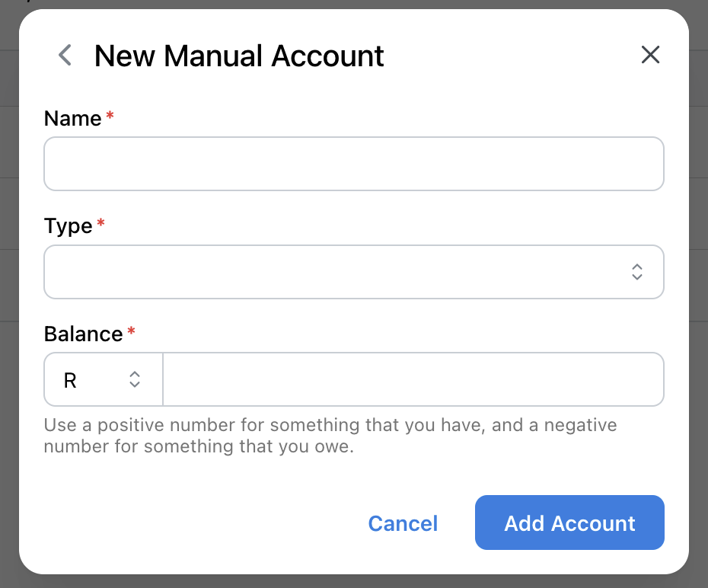
Task: Click the Balance field label
Action: [82, 334]
